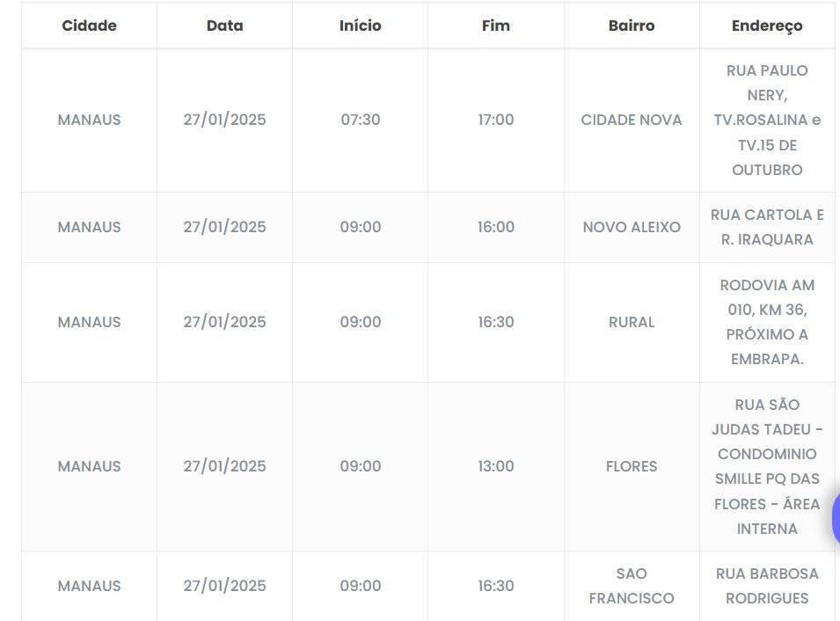840x621 pixels.
Task: Click the Fim column header
Action: [495, 26]
